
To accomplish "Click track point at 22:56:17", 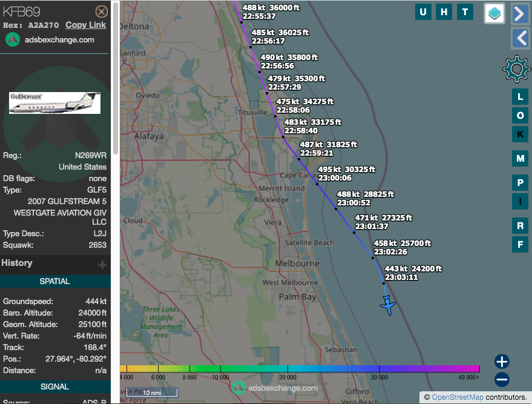I will tap(251, 47).
